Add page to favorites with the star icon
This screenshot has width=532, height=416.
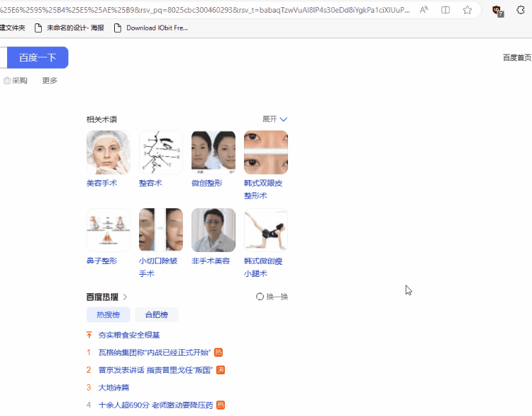point(467,10)
